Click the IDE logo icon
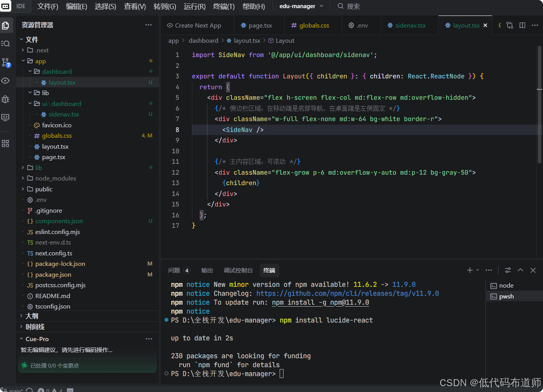543x392 pixels. (x=5, y=6)
